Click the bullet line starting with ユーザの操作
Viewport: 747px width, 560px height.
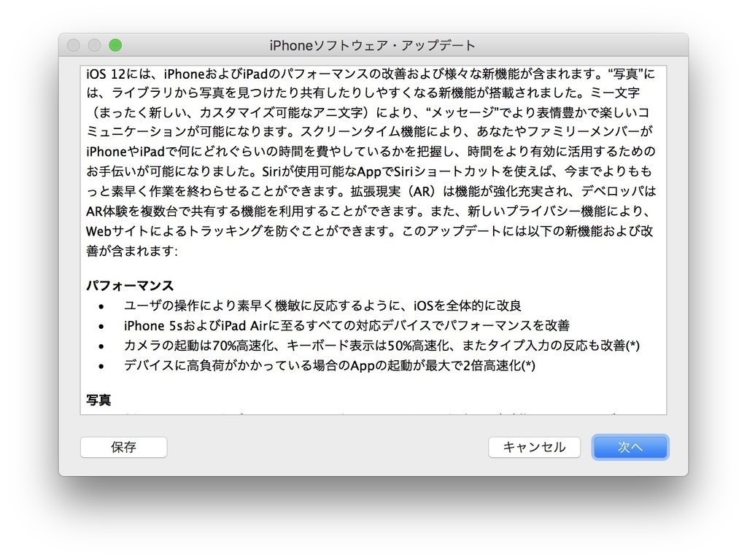[322, 306]
